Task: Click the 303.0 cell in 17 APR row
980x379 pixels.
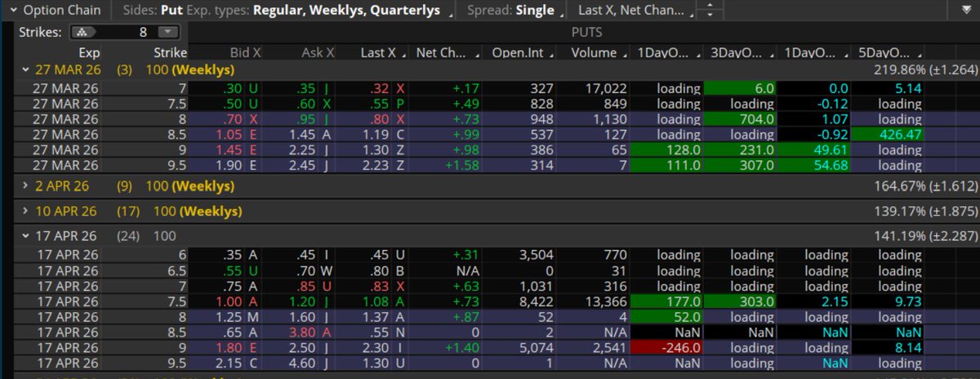Action: click(x=738, y=301)
